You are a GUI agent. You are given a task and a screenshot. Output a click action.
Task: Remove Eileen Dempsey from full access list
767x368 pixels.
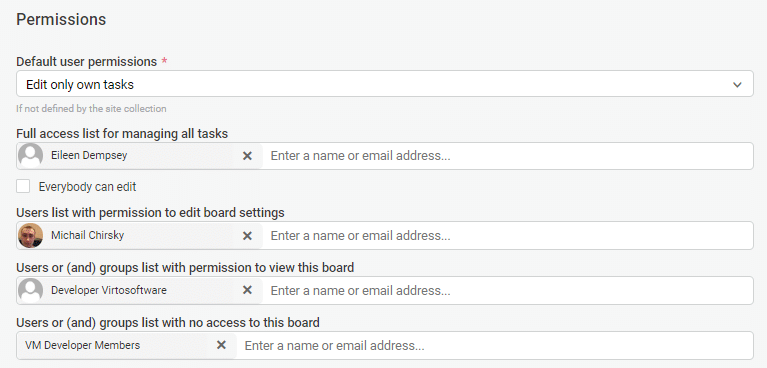[x=248, y=156]
